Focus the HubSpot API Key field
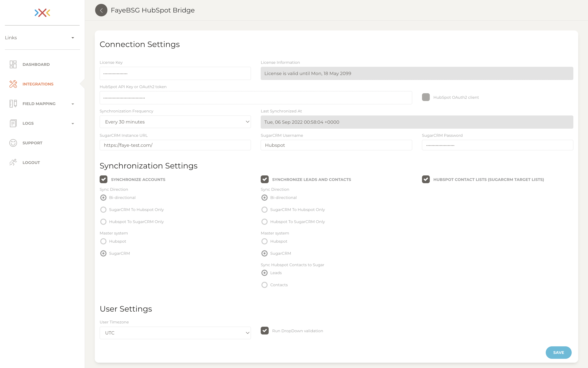The height and width of the screenshot is (368, 588). pos(256,98)
